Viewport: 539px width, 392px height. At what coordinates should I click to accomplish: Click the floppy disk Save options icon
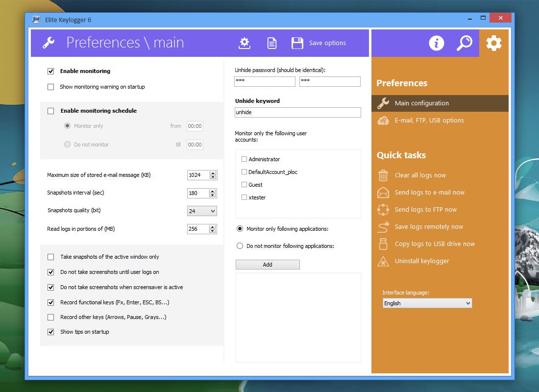297,43
